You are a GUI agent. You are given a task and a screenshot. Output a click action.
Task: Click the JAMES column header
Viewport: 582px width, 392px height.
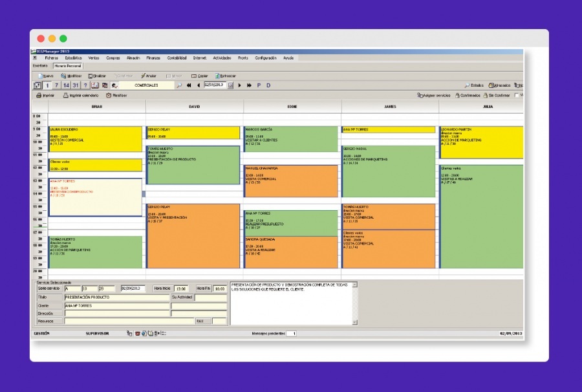coord(390,107)
